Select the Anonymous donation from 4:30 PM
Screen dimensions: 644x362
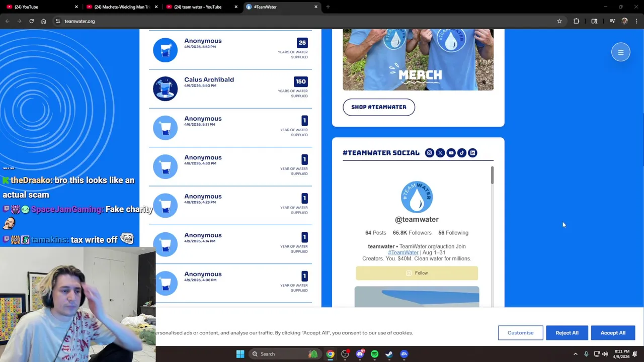coord(230,166)
